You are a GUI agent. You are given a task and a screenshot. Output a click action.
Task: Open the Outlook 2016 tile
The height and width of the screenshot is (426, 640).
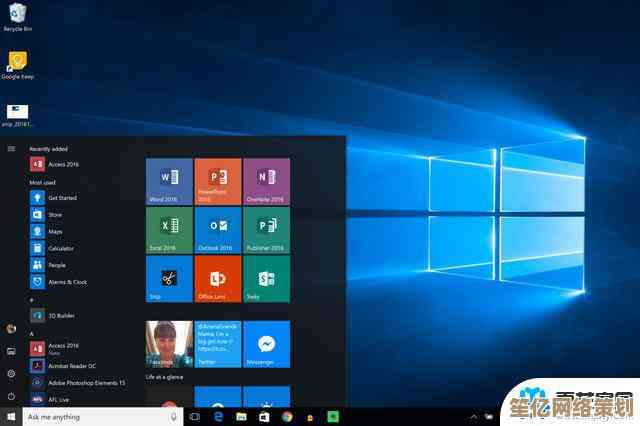[x=218, y=230]
